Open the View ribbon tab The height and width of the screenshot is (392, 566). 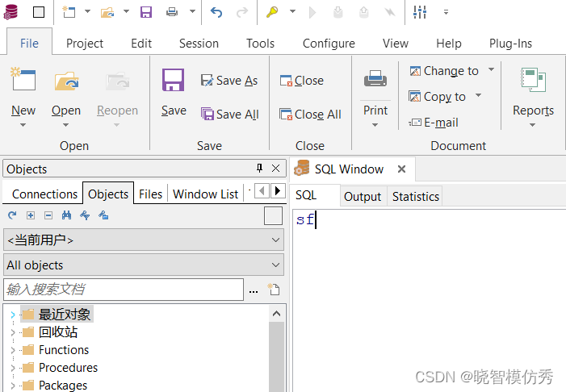click(396, 44)
